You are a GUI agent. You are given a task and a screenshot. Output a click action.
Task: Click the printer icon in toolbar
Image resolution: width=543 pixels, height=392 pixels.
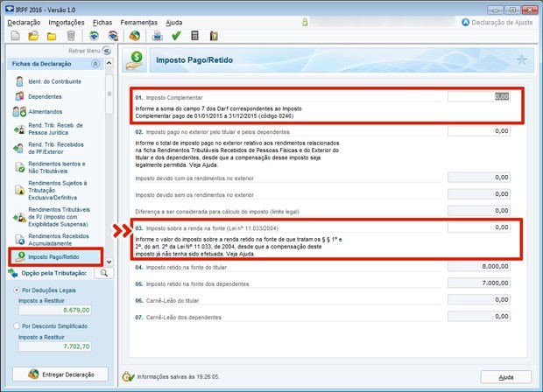(x=158, y=36)
